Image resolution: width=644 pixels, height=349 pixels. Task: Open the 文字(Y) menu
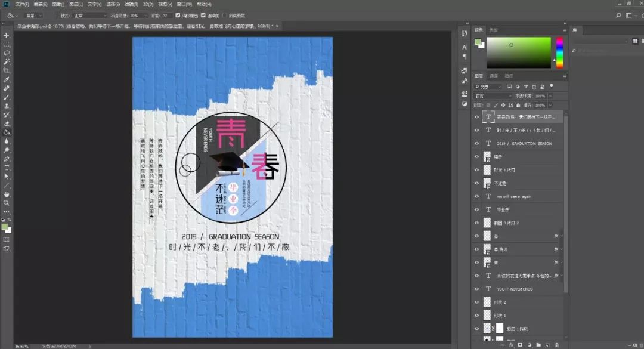point(94,4)
